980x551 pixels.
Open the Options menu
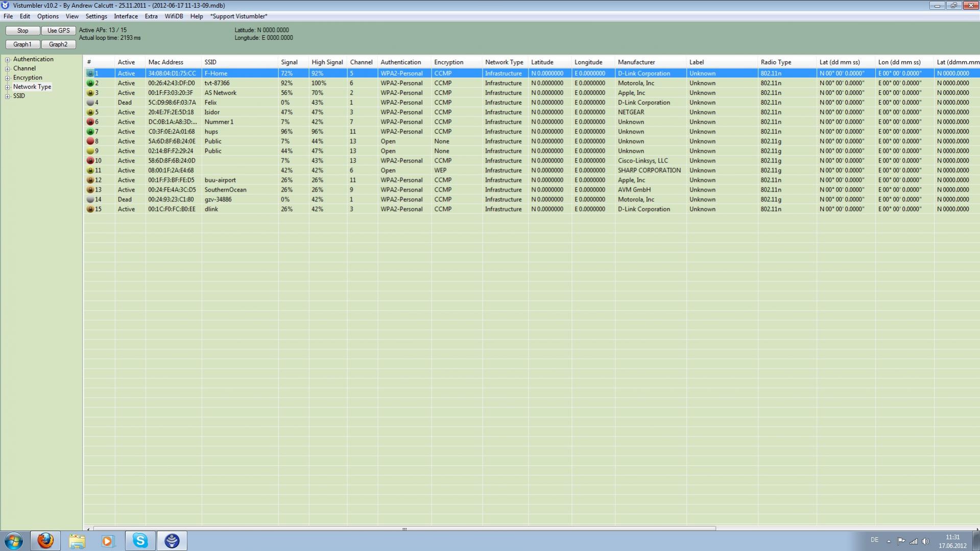click(48, 16)
